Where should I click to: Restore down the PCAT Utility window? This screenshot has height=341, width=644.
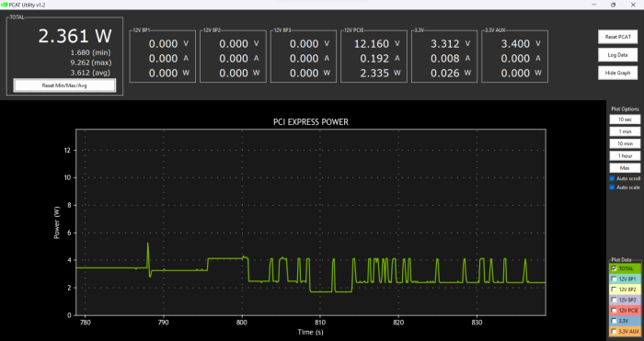(614, 5)
